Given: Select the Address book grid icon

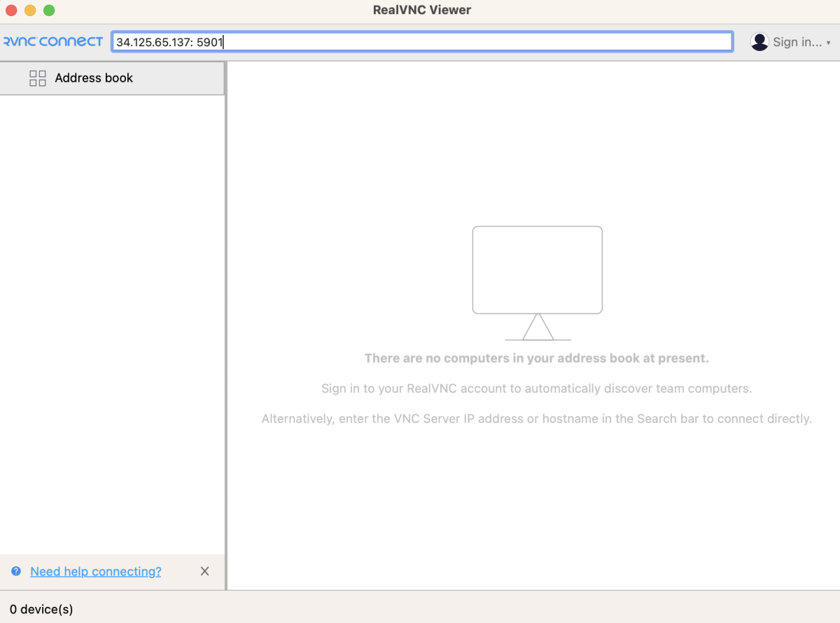Looking at the screenshot, I should click(38, 78).
